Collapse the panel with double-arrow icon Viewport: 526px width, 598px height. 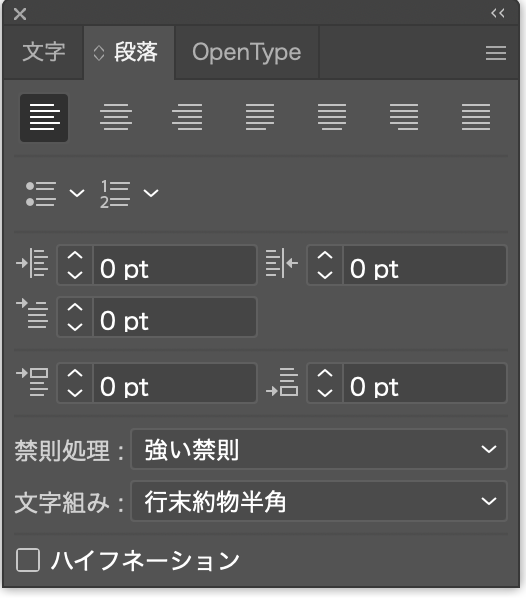(x=498, y=13)
